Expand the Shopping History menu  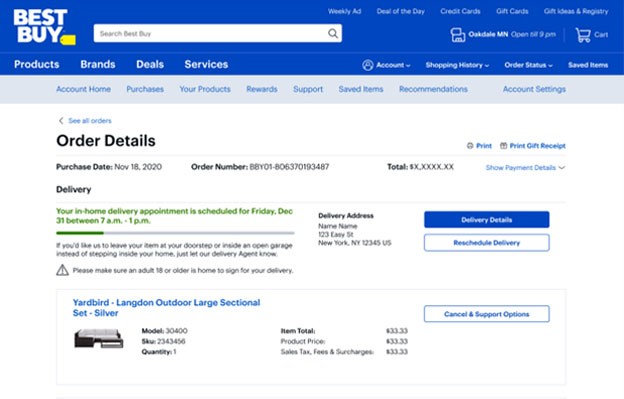pos(457,65)
